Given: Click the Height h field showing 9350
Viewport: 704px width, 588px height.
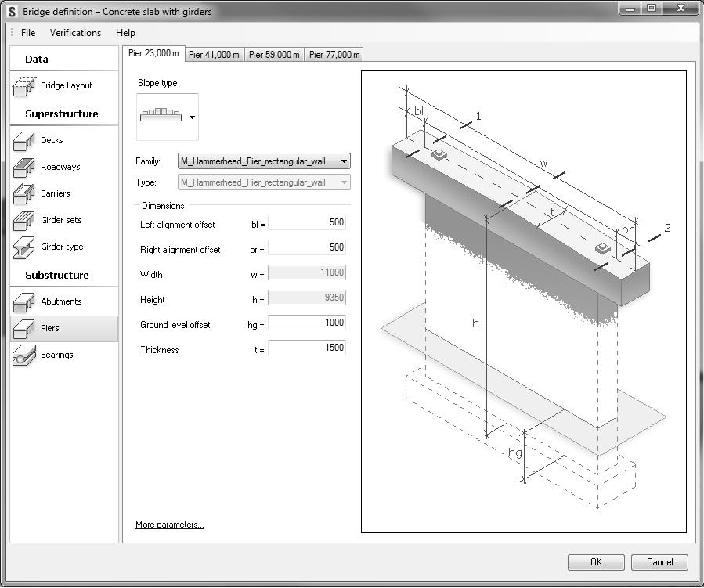Looking at the screenshot, I should pyautogui.click(x=307, y=298).
